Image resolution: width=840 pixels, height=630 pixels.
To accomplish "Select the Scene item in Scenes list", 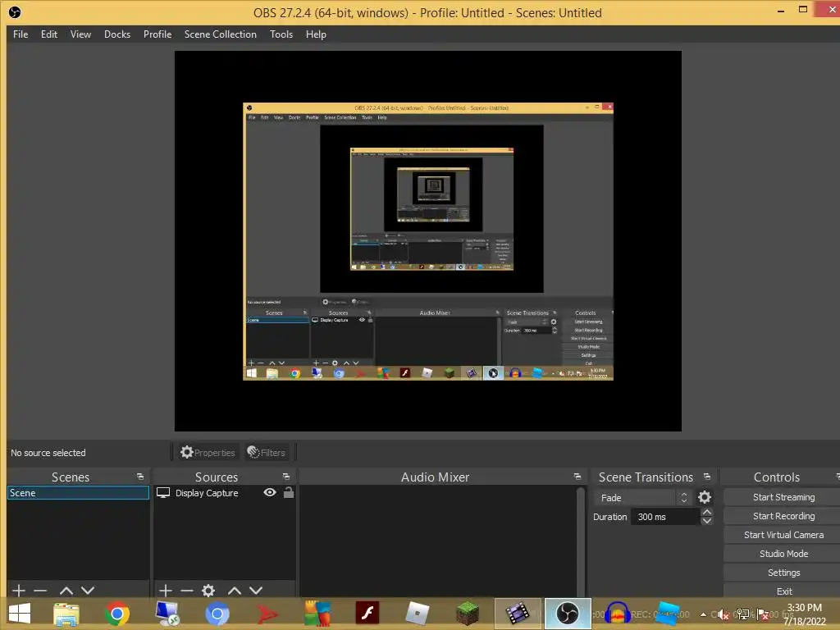I will point(78,492).
